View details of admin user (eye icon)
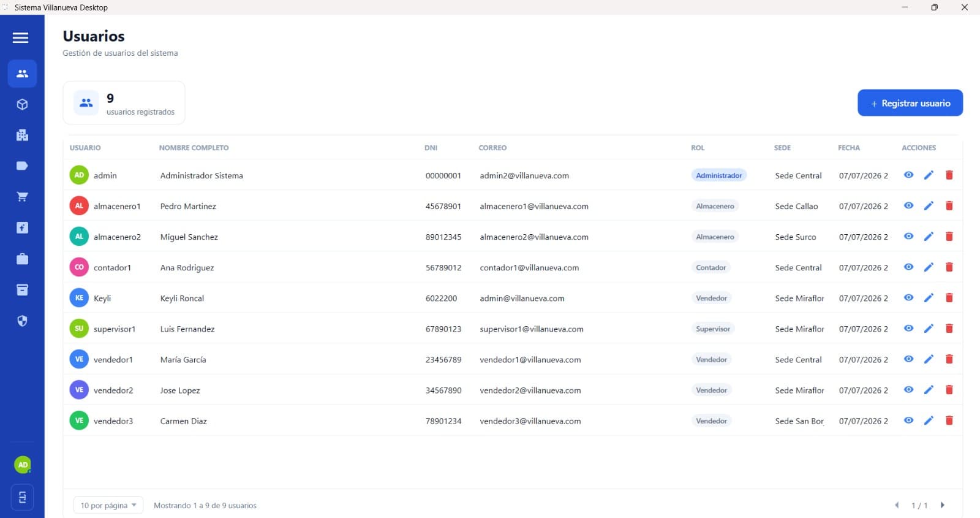The width and height of the screenshot is (980, 518). (908, 175)
